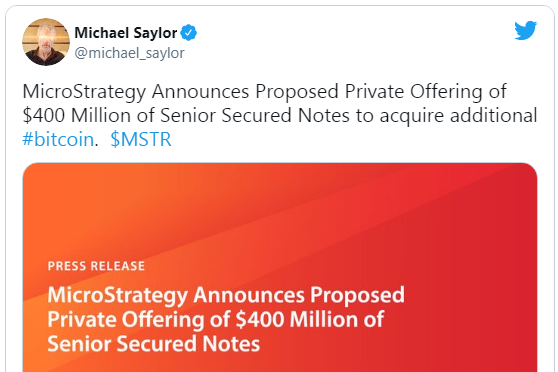Click 'acquire additional' in the tweet text
The height and width of the screenshot is (372, 558).
[458, 115]
